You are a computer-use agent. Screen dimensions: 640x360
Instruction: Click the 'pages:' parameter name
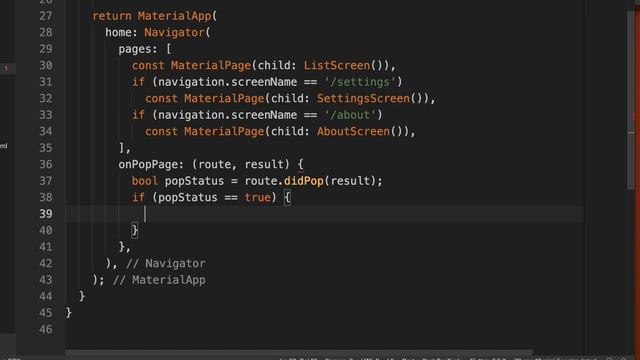pos(138,49)
